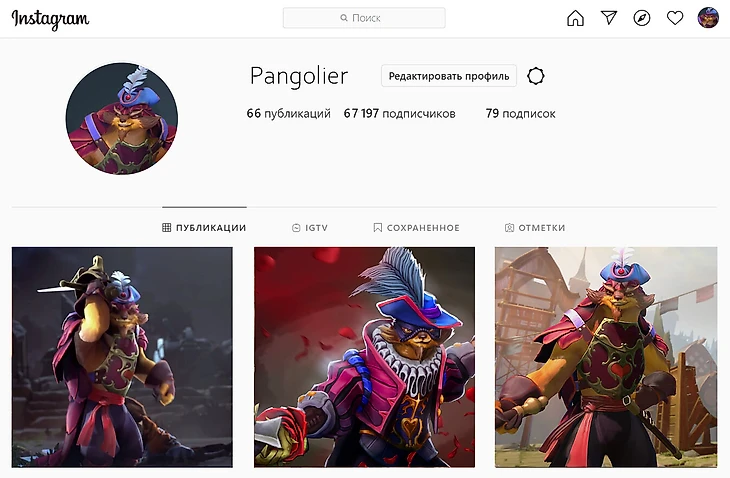The image size is (730, 478).
Task: Open Direct messages paper plane icon
Action: click(x=608, y=18)
